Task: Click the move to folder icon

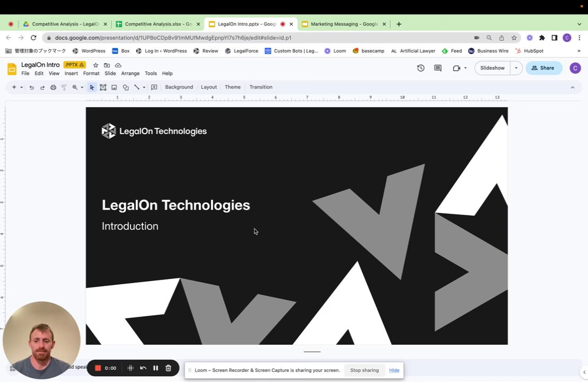Action: (107, 65)
